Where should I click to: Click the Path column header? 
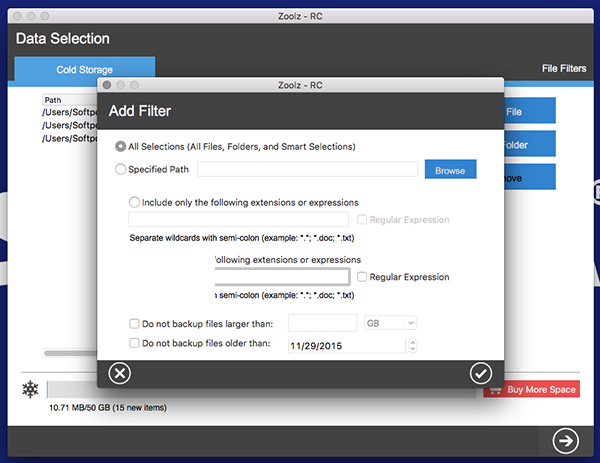70,100
